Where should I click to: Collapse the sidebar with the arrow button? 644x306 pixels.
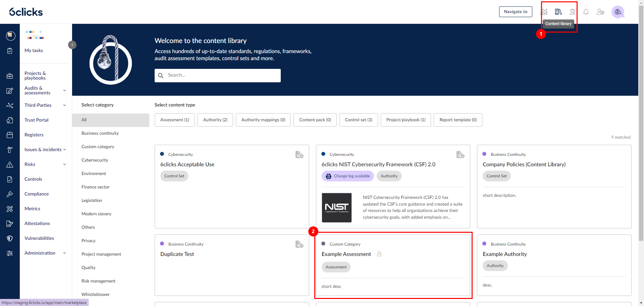(72, 45)
